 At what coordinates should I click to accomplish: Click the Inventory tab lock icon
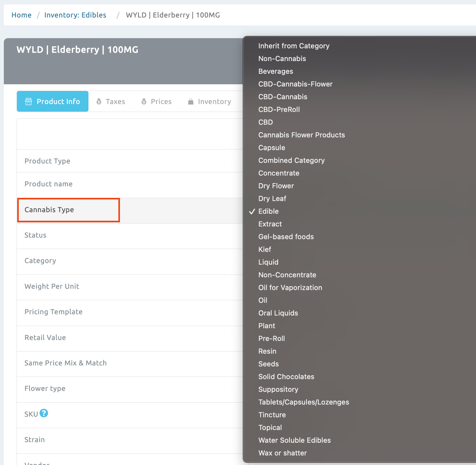pos(191,101)
